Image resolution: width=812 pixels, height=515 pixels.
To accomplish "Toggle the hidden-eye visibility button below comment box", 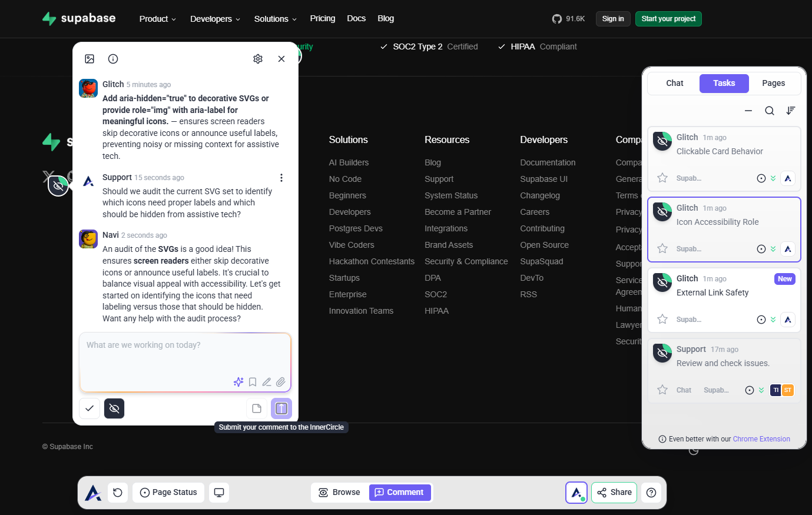I will 114,408.
